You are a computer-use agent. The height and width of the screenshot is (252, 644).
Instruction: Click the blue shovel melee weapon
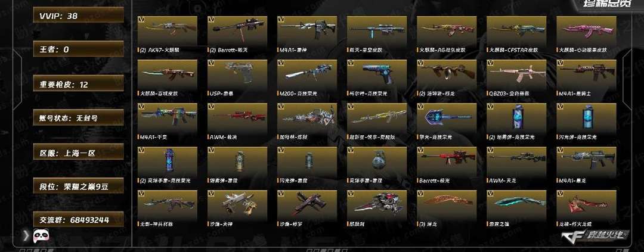coord(447,118)
